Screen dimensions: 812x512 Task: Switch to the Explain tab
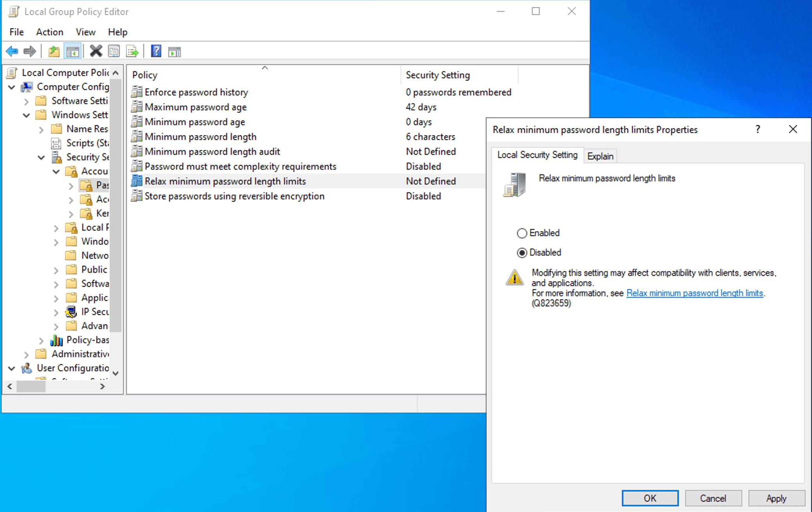[x=600, y=156]
